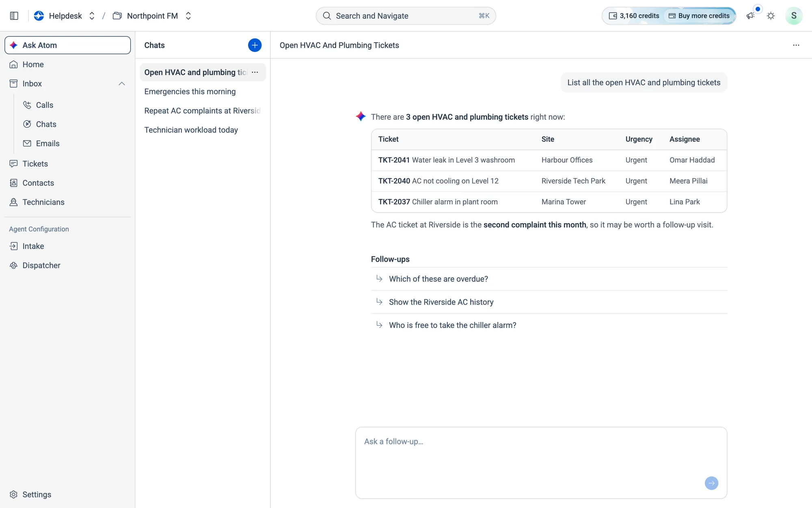
Task: Toggle light/dark theme sun icon
Action: click(771, 16)
